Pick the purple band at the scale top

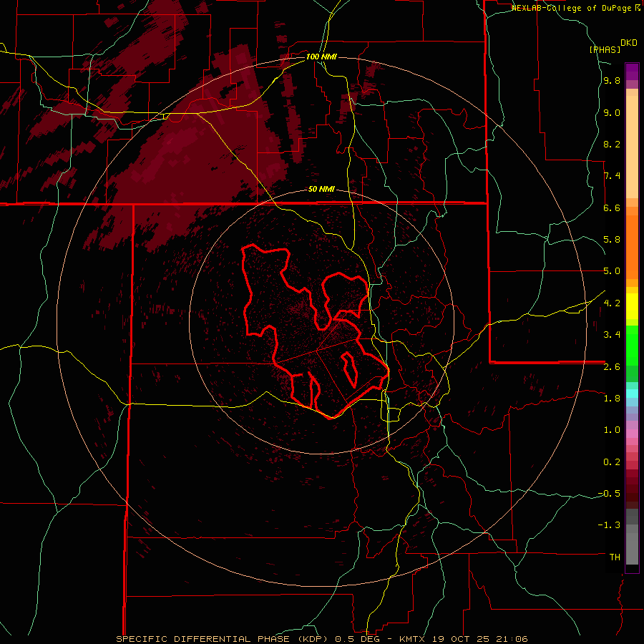click(x=632, y=72)
